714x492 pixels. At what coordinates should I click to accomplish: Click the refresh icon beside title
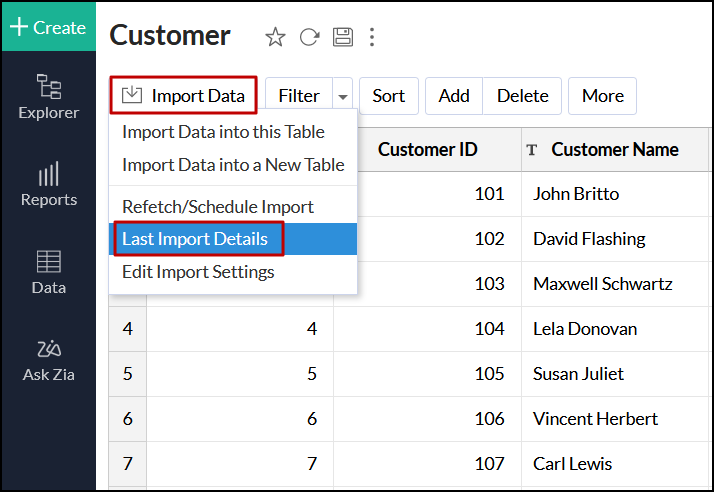tap(309, 37)
